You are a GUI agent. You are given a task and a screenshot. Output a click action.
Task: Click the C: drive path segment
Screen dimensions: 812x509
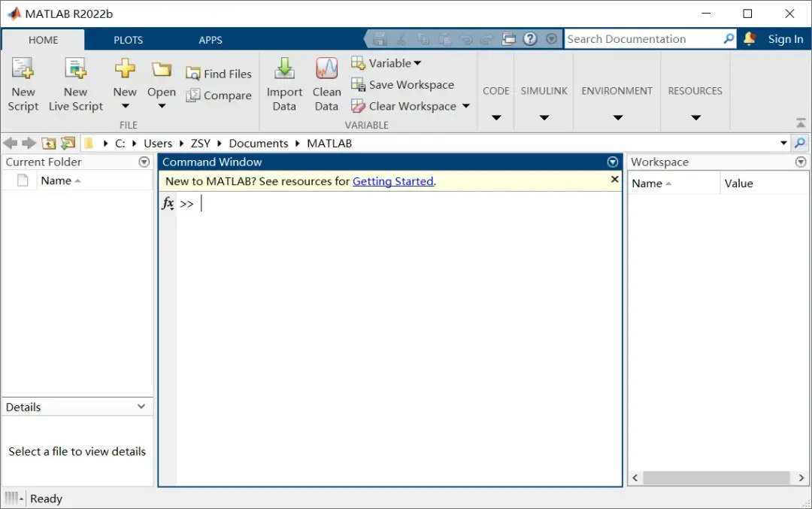120,144
